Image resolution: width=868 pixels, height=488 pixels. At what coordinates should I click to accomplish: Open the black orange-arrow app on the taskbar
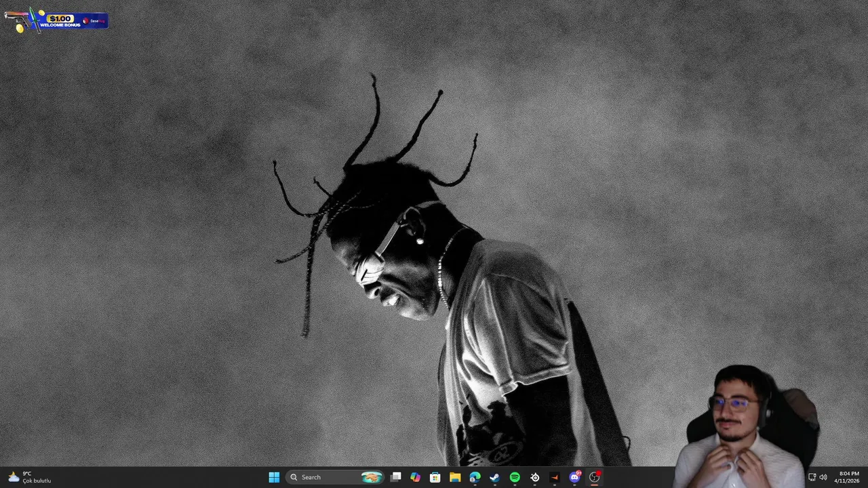click(x=555, y=477)
